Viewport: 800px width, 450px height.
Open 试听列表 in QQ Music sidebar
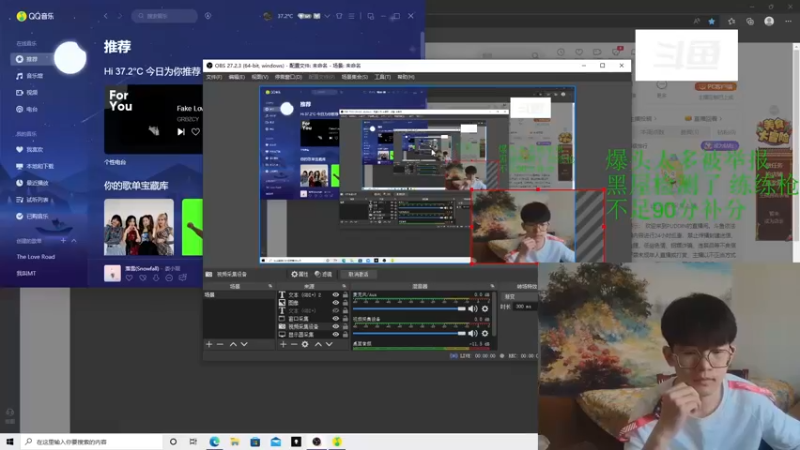pos(32,199)
